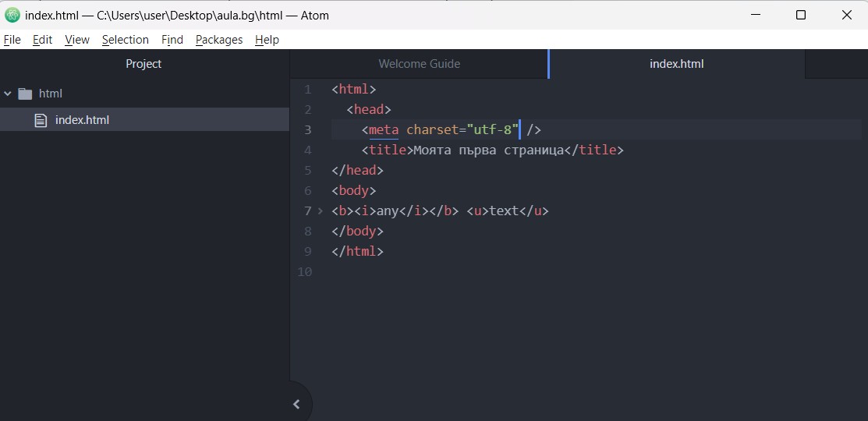Maximize the Atom window
The width and height of the screenshot is (868, 421).
[800, 15]
